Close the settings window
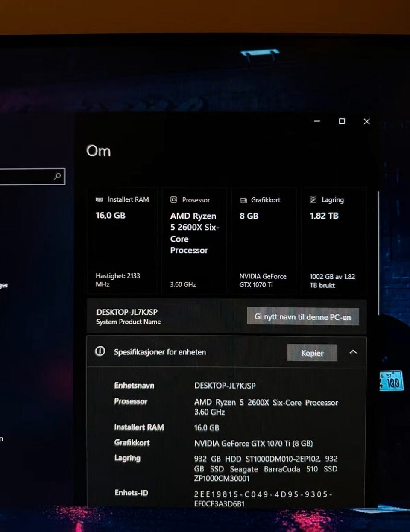Screen dimensions: 410x532 (x=366, y=121)
